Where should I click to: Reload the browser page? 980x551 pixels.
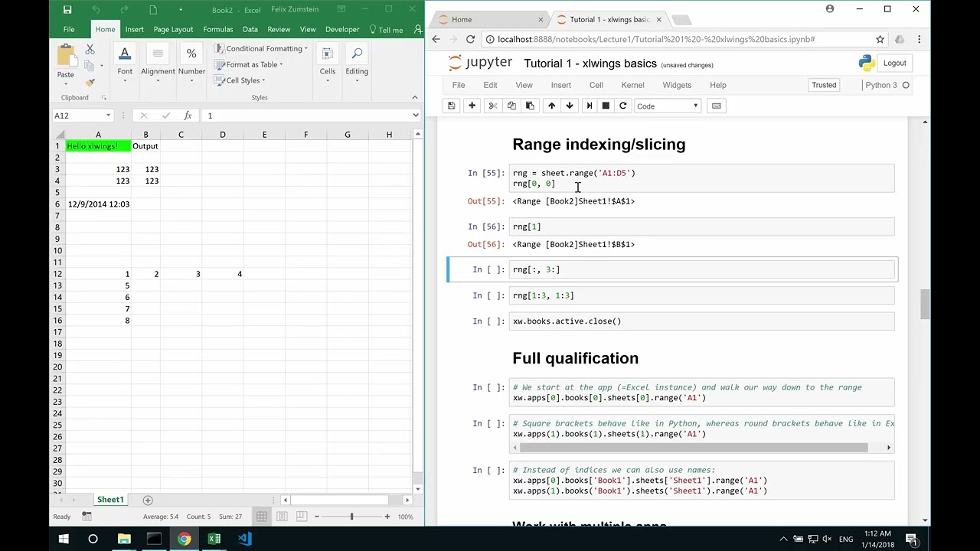point(470,39)
